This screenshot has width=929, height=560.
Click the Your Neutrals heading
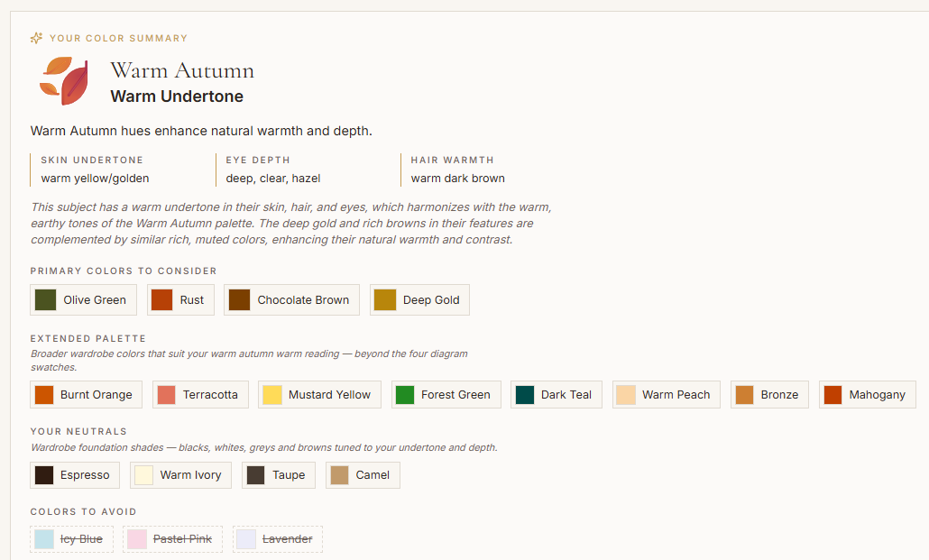coord(78,431)
